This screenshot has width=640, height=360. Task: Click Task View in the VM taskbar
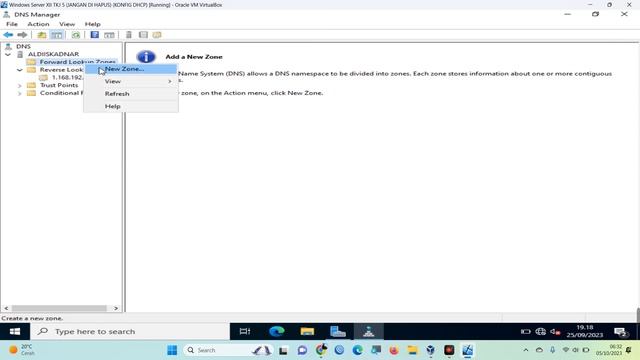coord(245,331)
